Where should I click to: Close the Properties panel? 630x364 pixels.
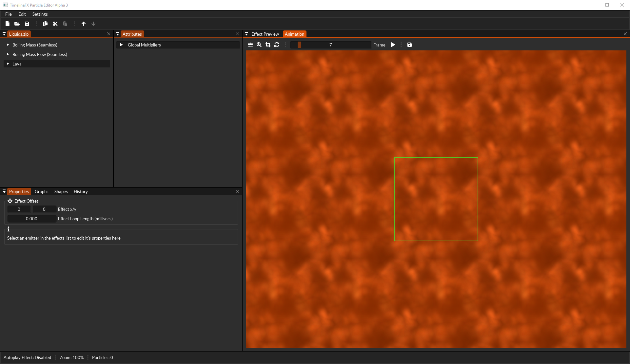pyautogui.click(x=237, y=191)
